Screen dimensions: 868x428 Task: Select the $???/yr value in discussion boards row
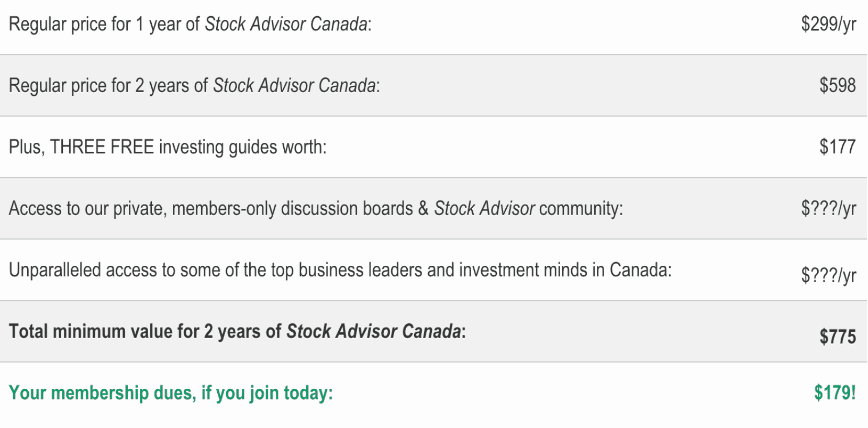(x=828, y=208)
